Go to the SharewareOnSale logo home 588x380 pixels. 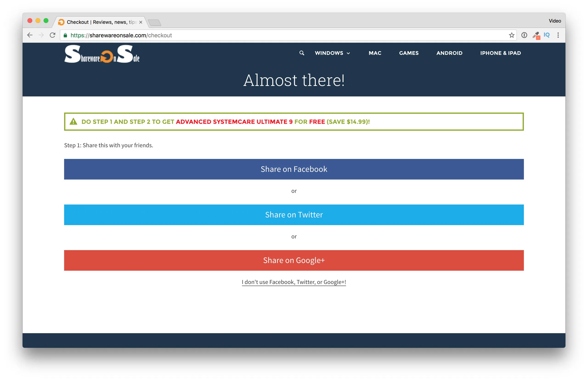coord(102,54)
